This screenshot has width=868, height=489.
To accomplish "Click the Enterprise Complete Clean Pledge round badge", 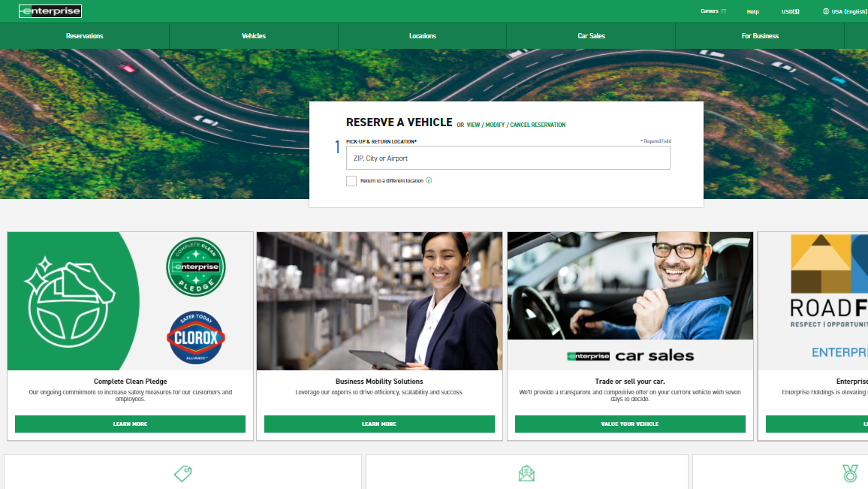I will 196,267.
